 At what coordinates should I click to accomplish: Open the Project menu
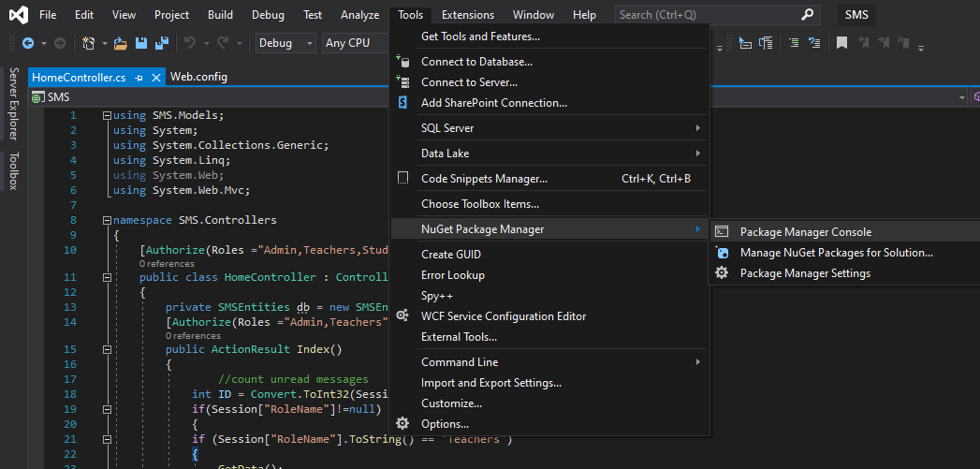[x=172, y=15]
